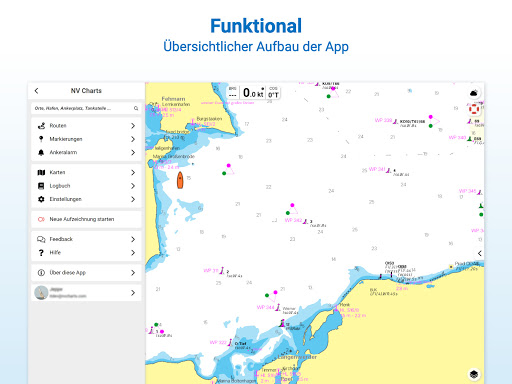Open the user account profile row
512x384 pixels.
point(86,293)
